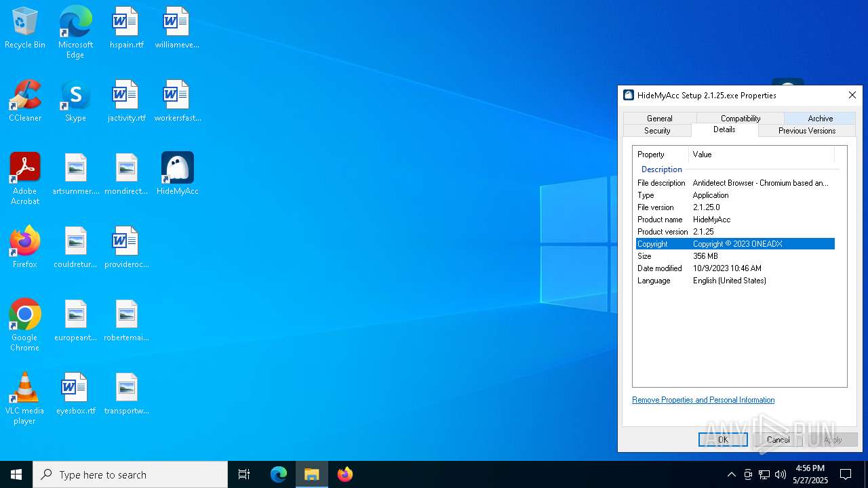Viewport: 868px width, 488px height.
Task: Select the Size 356 MB row
Action: point(735,256)
